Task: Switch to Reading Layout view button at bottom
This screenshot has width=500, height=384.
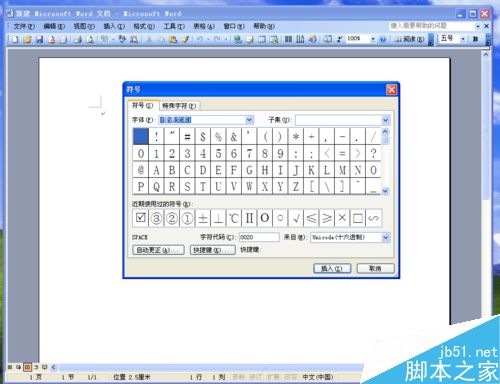Action: pyautogui.click(x=45, y=367)
